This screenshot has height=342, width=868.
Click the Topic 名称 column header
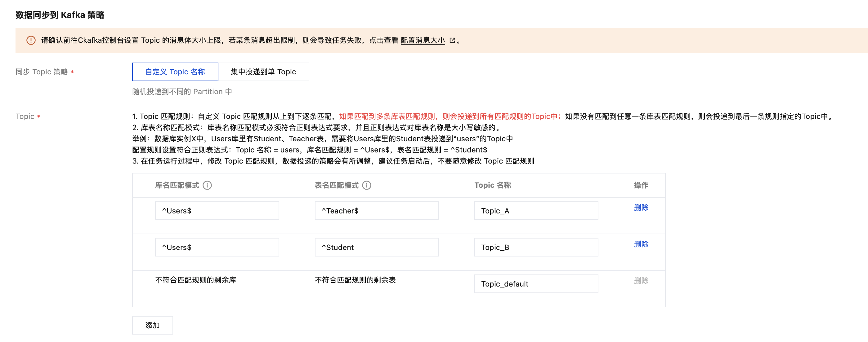point(492,185)
